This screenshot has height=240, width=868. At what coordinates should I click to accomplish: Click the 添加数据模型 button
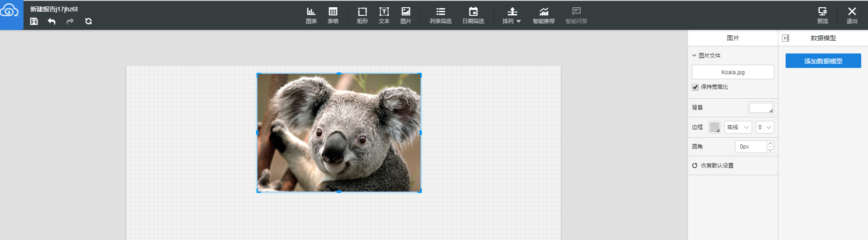point(823,61)
